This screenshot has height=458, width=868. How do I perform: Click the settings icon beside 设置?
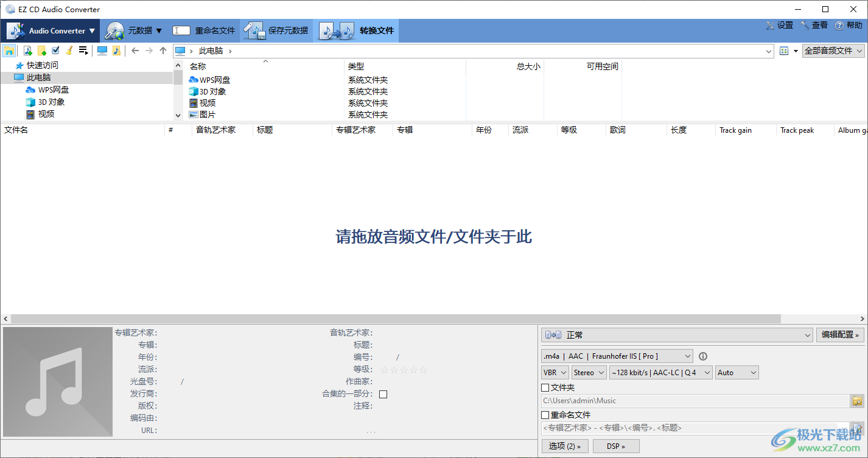[x=770, y=25]
